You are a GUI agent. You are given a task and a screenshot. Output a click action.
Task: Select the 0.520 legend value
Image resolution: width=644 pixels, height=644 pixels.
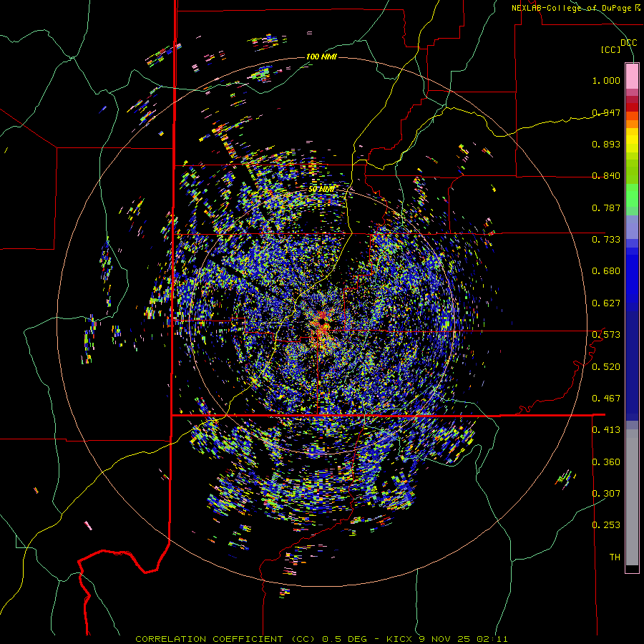pos(606,367)
